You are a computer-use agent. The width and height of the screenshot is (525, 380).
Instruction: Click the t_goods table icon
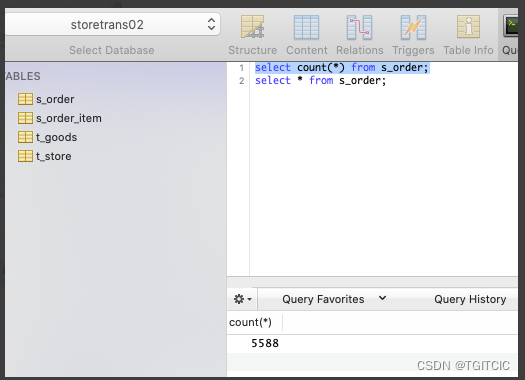[25, 137]
